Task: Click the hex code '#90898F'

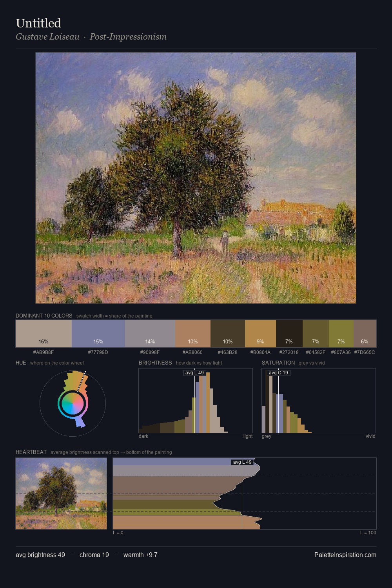Action: point(150,352)
